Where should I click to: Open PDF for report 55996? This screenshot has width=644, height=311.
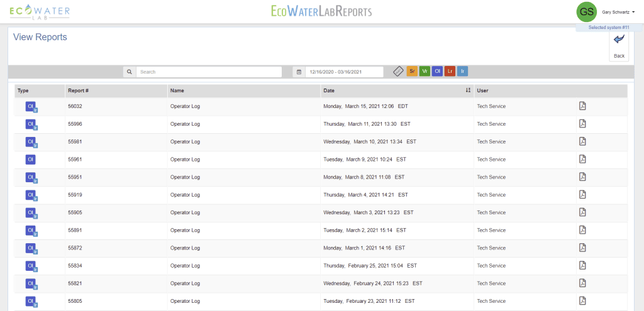point(582,124)
